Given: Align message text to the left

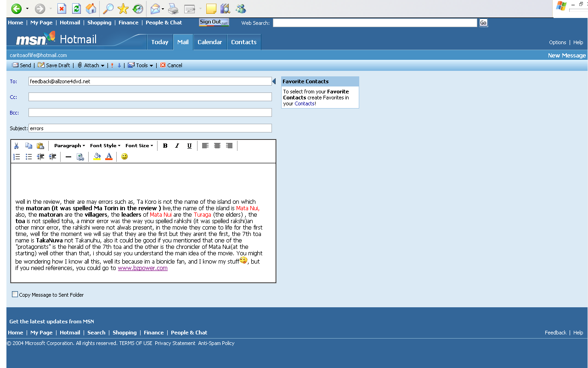Looking at the screenshot, I should [x=205, y=146].
